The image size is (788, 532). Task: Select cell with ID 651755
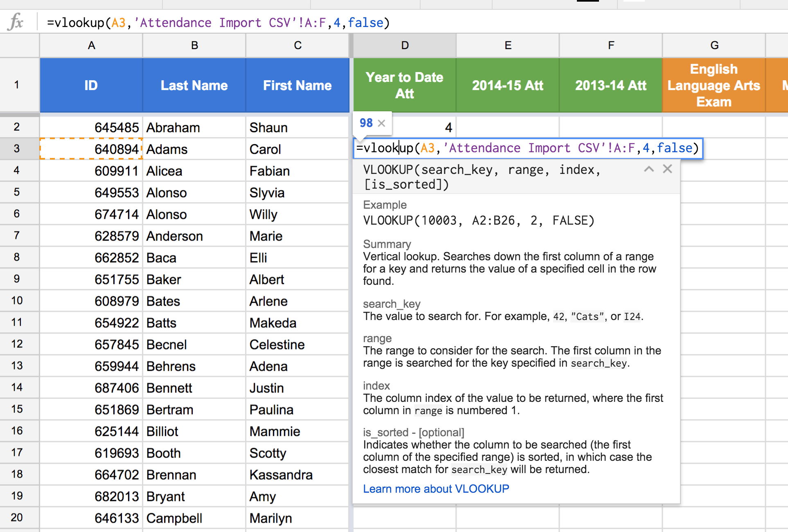point(91,279)
